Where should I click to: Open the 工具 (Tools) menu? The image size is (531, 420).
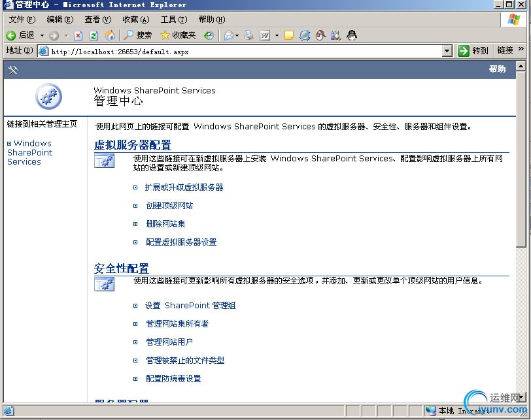(x=174, y=20)
